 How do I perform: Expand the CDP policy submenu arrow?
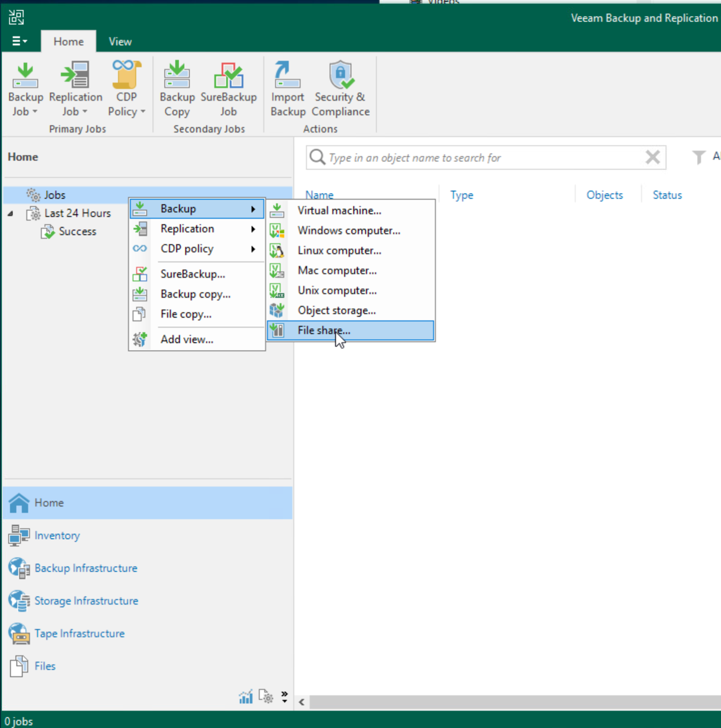coord(253,249)
